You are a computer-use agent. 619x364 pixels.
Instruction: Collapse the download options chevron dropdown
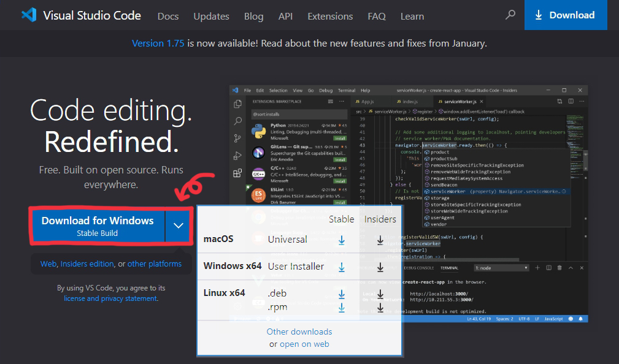(179, 226)
